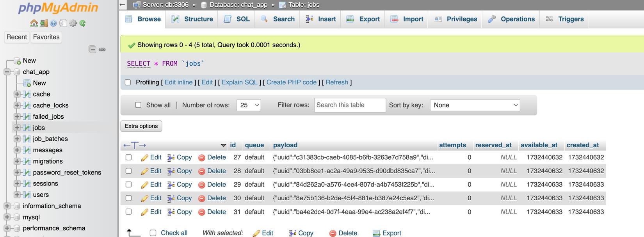Select checkbox for row id 29
The width and height of the screenshot is (644, 237).
tap(128, 185)
